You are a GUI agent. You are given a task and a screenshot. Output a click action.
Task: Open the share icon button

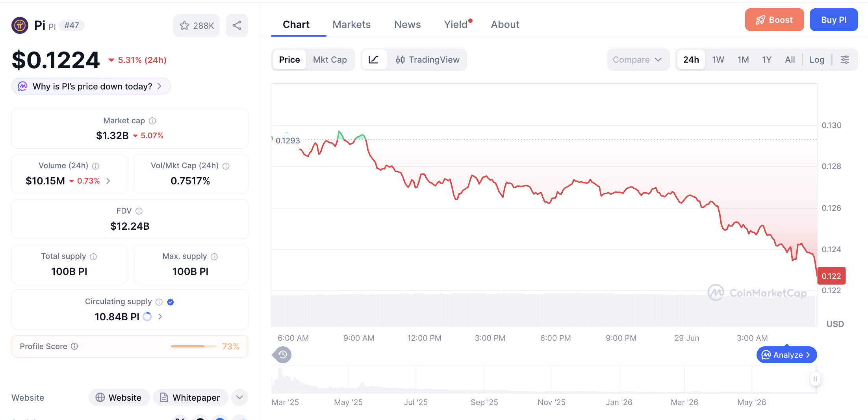click(237, 26)
